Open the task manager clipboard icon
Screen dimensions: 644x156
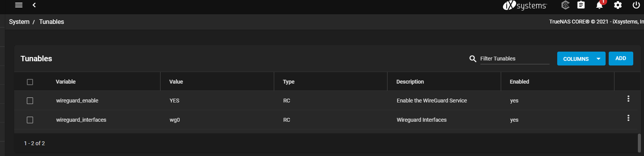581,5
